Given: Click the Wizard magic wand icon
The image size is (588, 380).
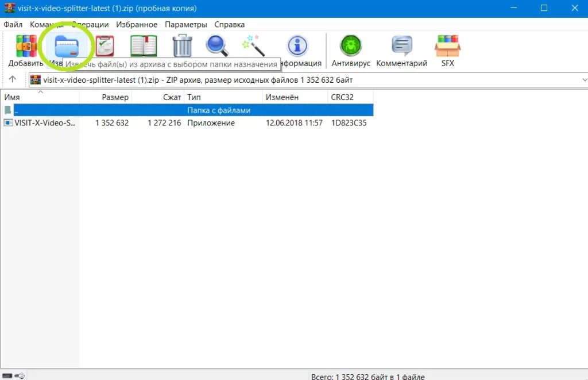Looking at the screenshot, I should tap(253, 46).
